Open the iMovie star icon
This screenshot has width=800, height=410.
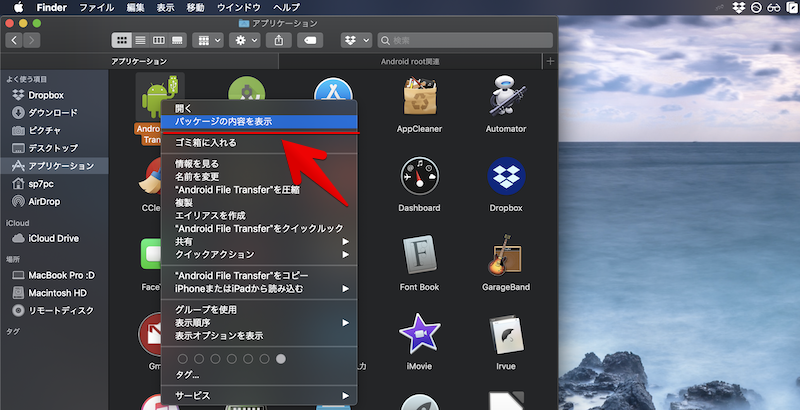click(x=419, y=336)
